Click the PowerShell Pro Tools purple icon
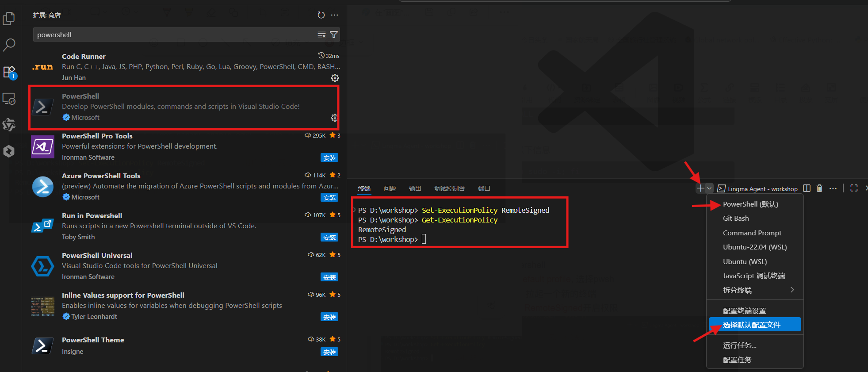 tap(42, 147)
